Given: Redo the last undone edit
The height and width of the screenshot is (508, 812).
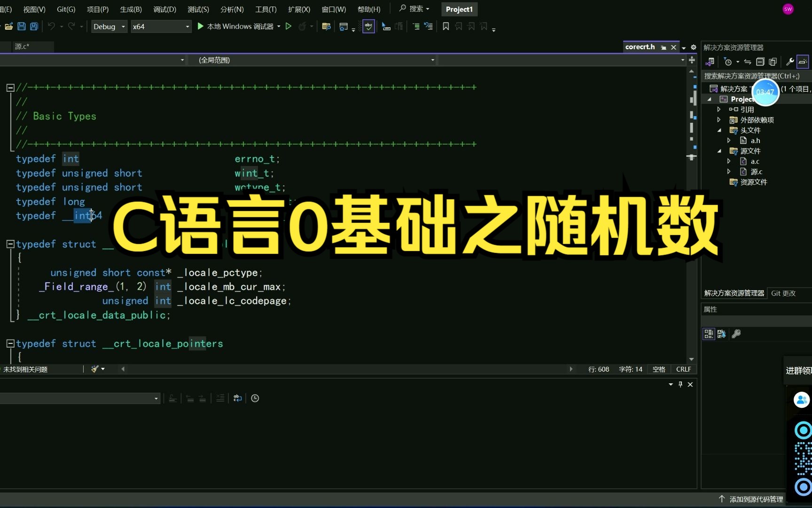Looking at the screenshot, I should (71, 26).
